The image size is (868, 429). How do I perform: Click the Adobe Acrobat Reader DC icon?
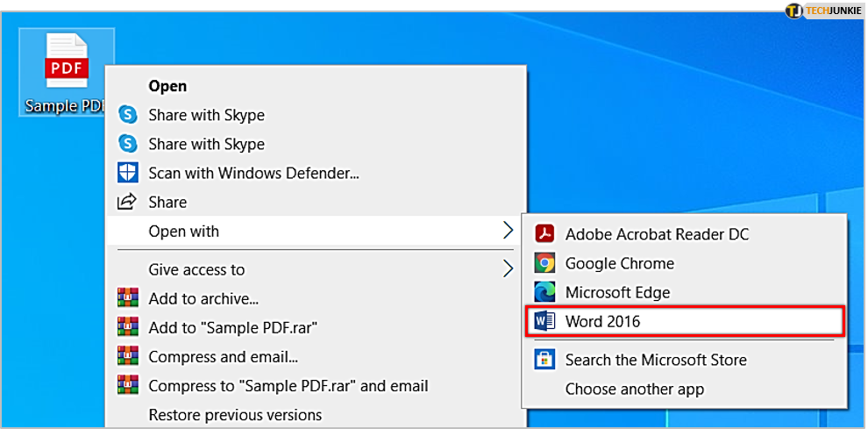point(545,234)
